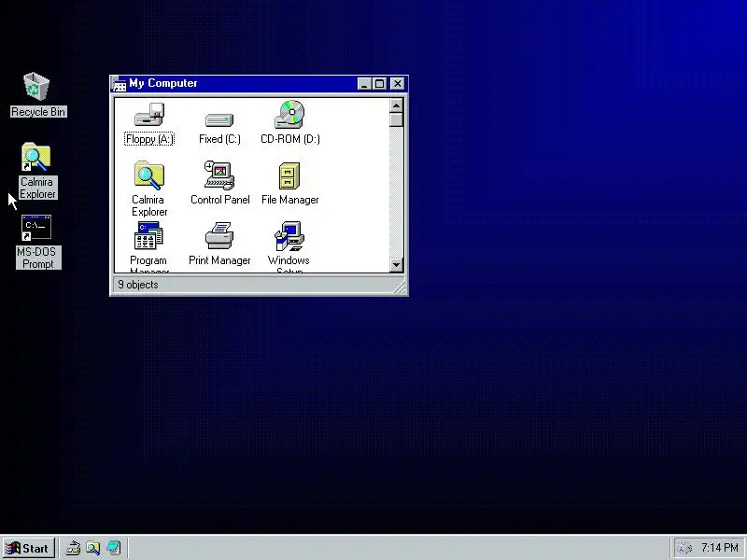Click the My Computer title bar system icon
The height and width of the screenshot is (560, 747).
pos(120,84)
